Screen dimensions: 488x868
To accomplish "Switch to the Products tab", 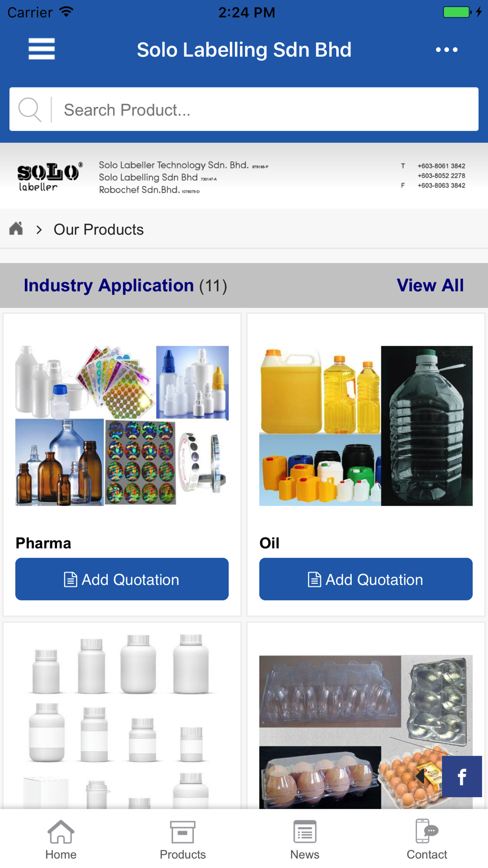I will (183, 840).
